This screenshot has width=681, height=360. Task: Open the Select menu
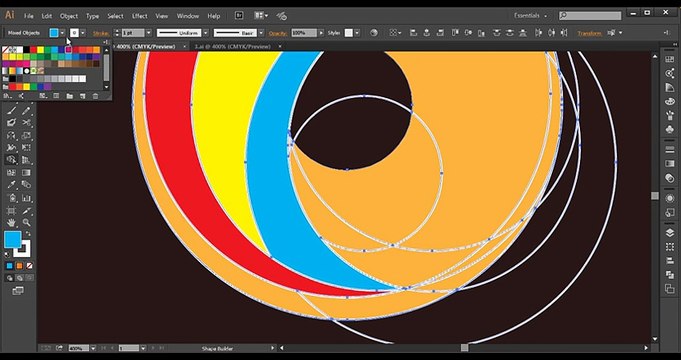coord(115,16)
